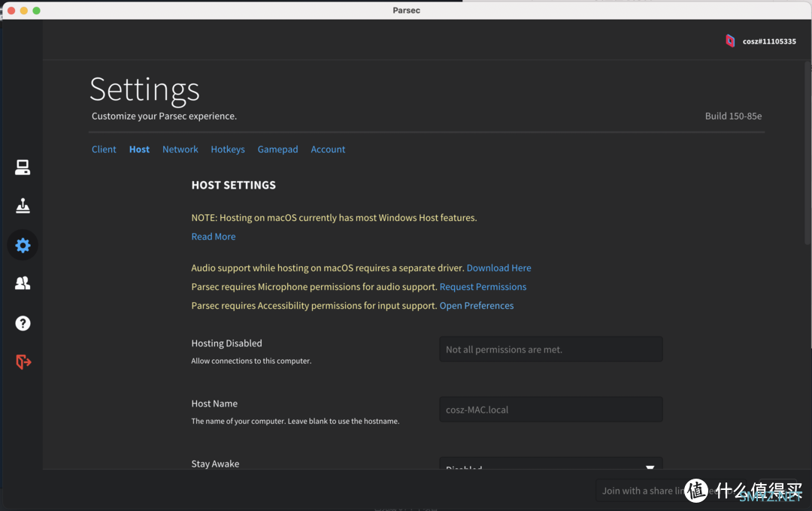
Task: Click the 'HOST SETTINGS' heading
Action: [x=234, y=185]
